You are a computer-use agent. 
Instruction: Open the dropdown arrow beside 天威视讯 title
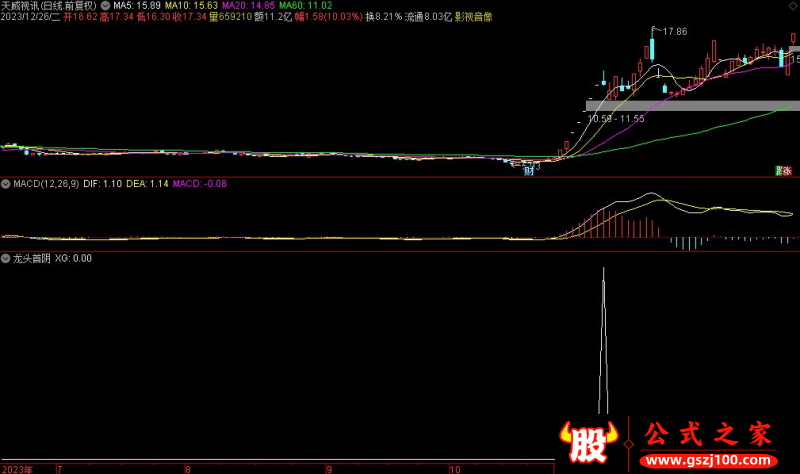point(105,6)
